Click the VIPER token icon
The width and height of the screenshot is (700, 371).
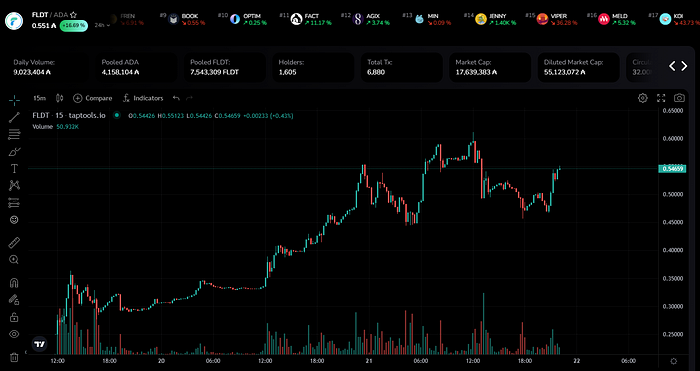(542, 19)
